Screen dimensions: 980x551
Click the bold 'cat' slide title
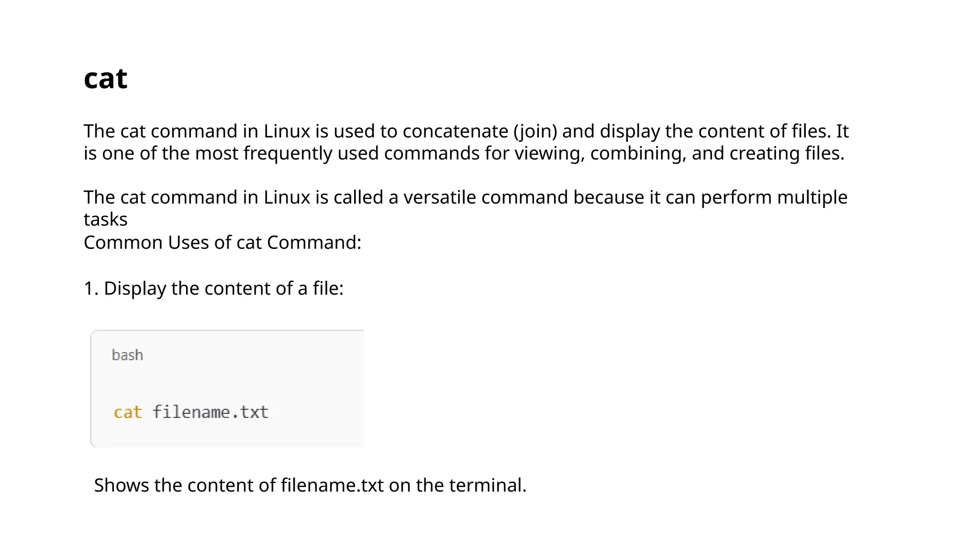pyautogui.click(x=105, y=79)
